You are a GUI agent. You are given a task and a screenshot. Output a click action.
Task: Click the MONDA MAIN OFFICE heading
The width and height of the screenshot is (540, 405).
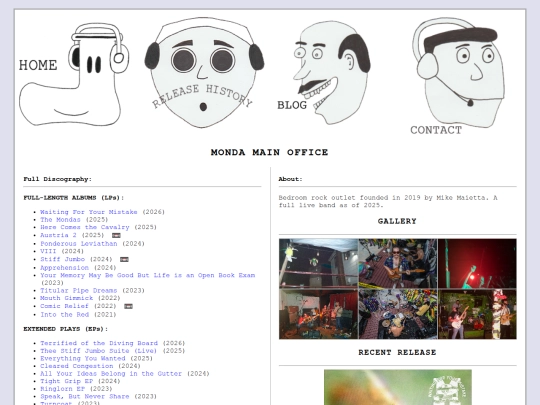(x=270, y=152)
